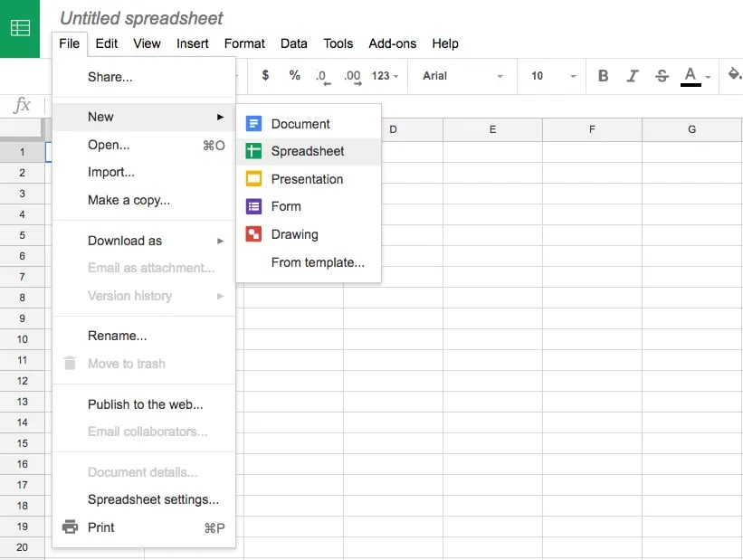Select Download as menu entry
This screenshot has height=560, width=743.
click(x=144, y=241)
